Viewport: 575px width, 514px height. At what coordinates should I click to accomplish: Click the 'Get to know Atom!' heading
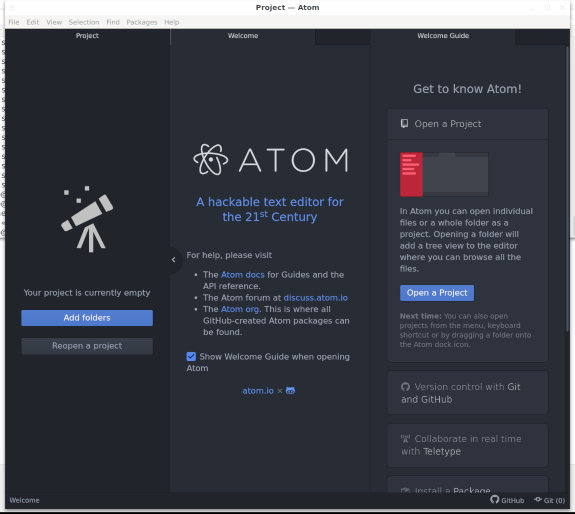tap(467, 89)
